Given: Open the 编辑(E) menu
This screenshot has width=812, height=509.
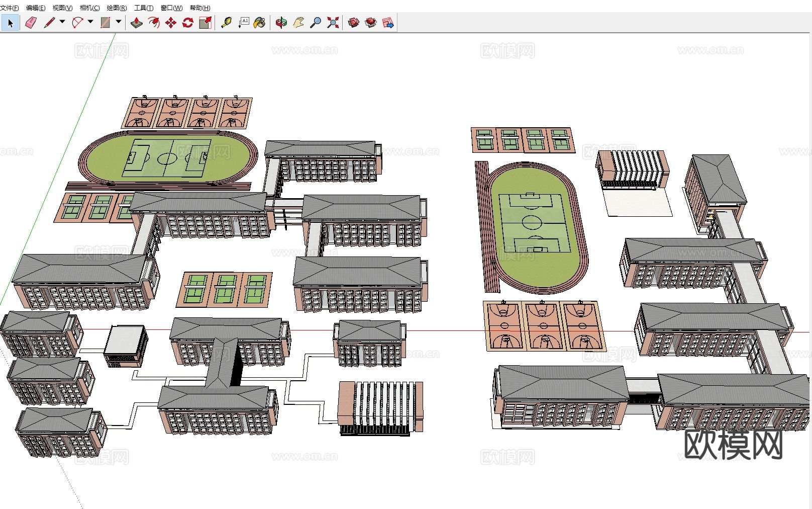Looking at the screenshot, I should pos(36,8).
